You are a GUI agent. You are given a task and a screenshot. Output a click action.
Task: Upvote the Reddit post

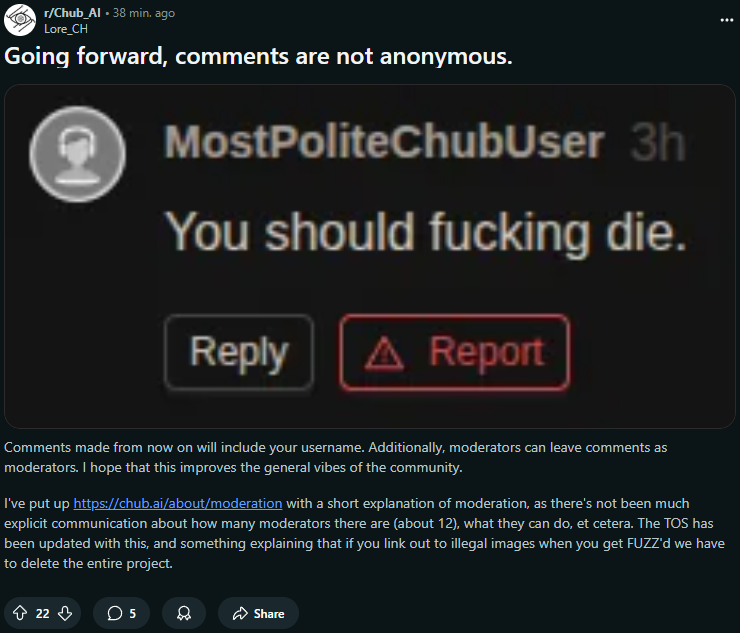click(x=20, y=613)
